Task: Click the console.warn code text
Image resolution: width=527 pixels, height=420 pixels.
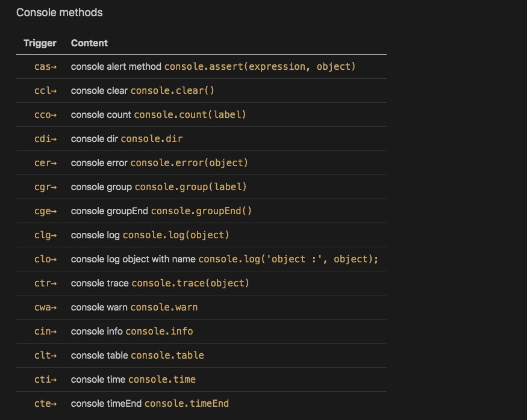Action: click(164, 307)
